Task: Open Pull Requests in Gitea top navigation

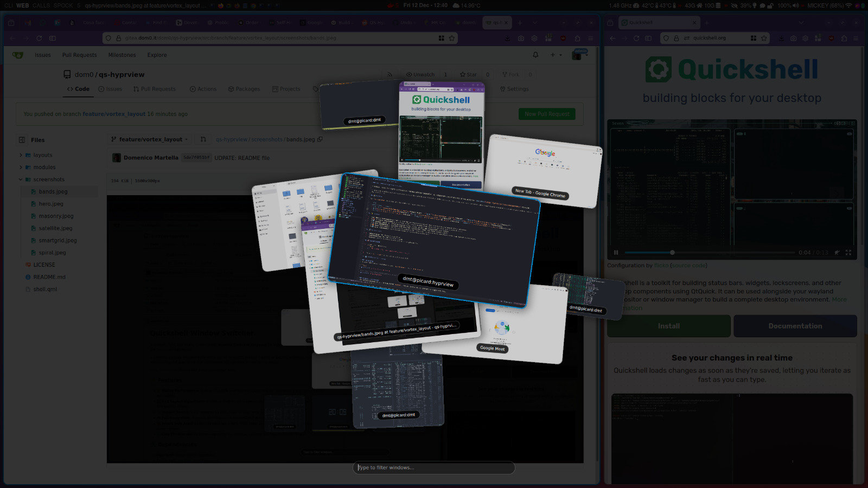Action: point(79,55)
